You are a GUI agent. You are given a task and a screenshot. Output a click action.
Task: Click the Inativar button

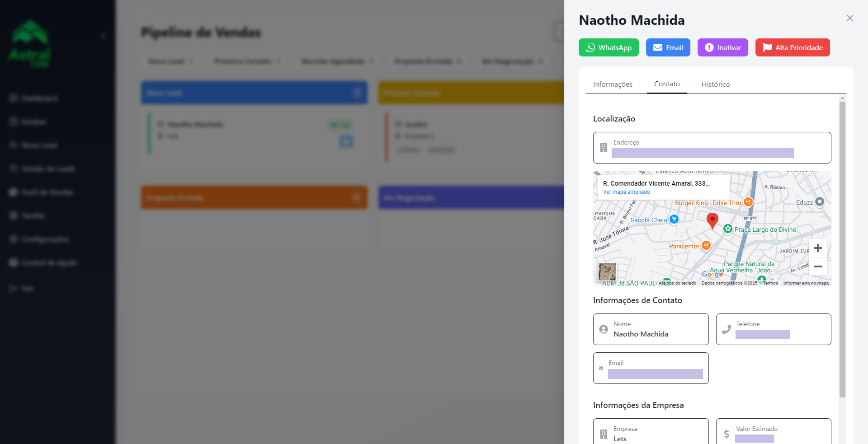(722, 47)
